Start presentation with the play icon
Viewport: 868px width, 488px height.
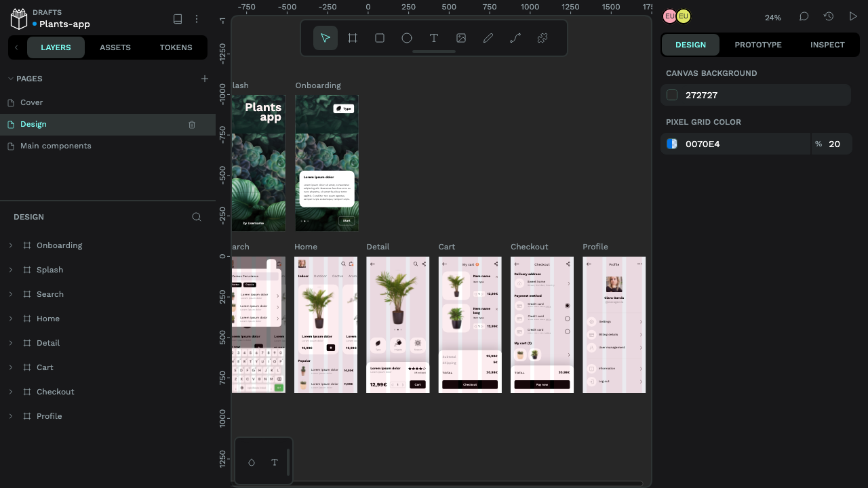click(x=853, y=16)
